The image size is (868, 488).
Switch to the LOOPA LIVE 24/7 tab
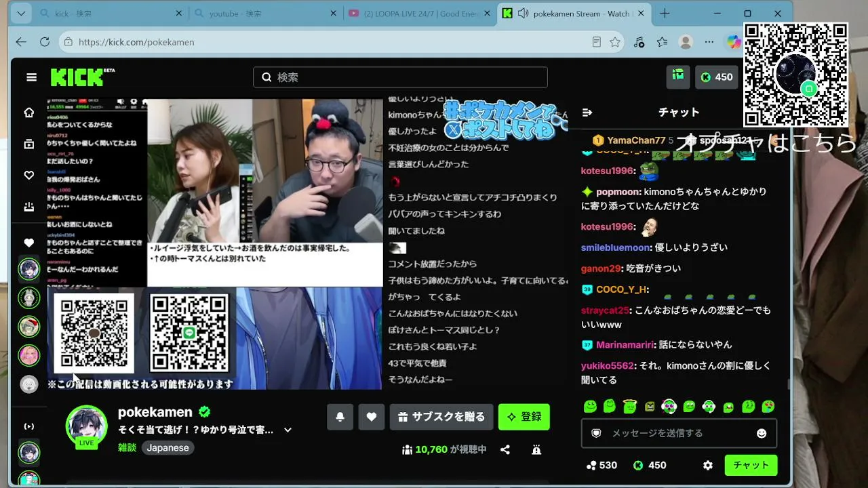pos(420,14)
